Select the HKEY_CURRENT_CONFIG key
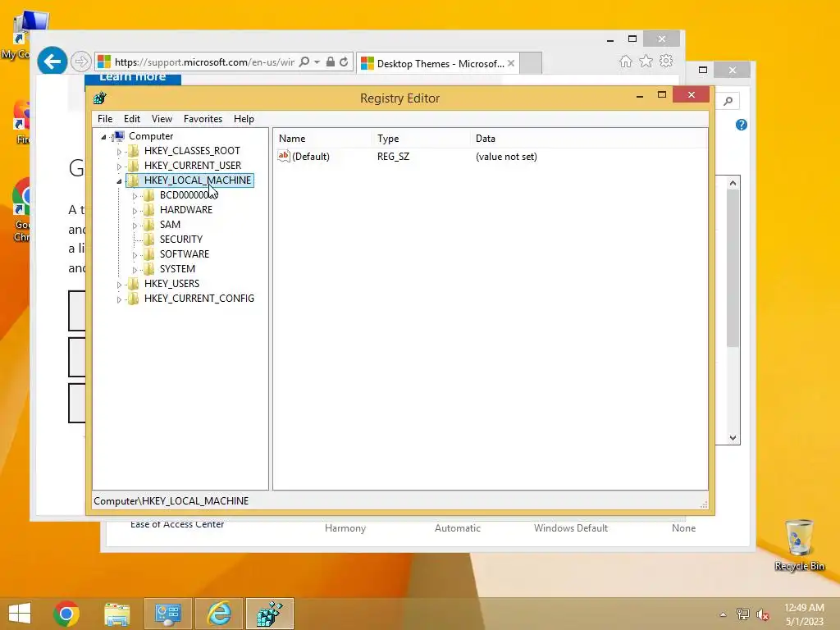The width and height of the screenshot is (840, 630). tap(199, 299)
